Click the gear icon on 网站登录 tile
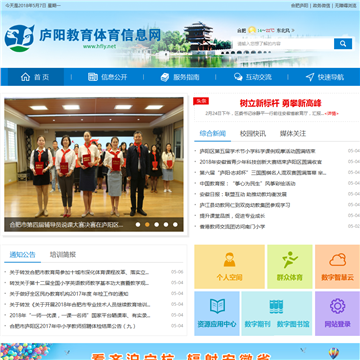The height and width of the screenshot is (360, 360). (x=337, y=306)
